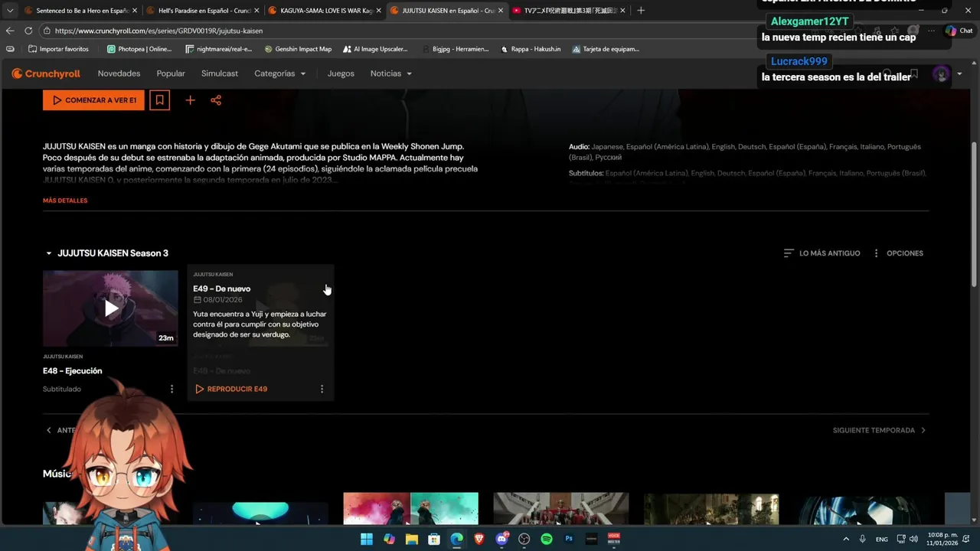Click COMENZAR A VER E1 button
The image size is (980, 551).
click(93, 100)
